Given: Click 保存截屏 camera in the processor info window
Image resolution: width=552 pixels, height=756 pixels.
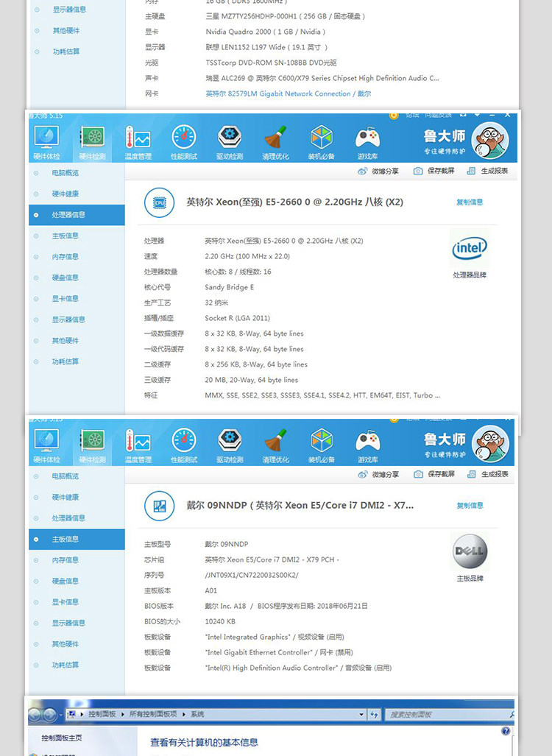Looking at the screenshot, I should [434, 172].
